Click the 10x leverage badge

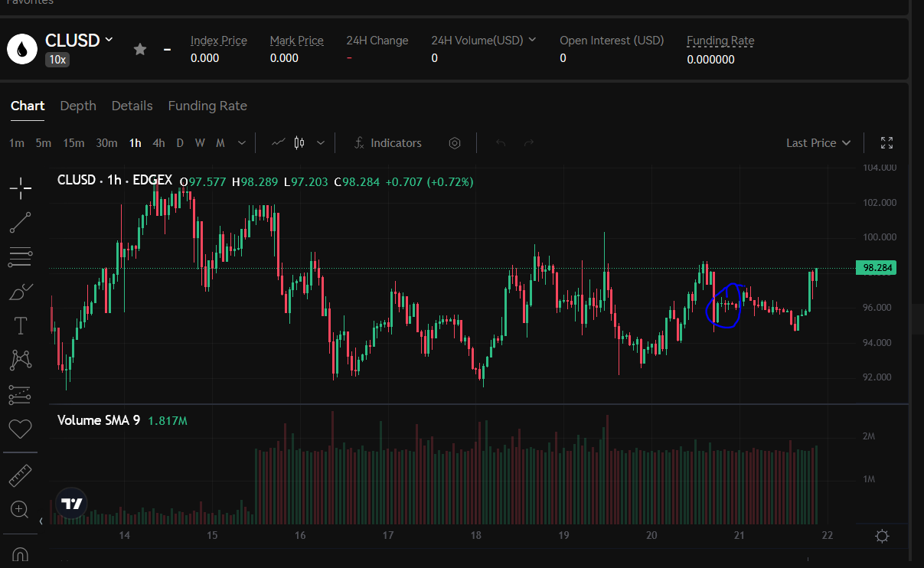(57, 59)
